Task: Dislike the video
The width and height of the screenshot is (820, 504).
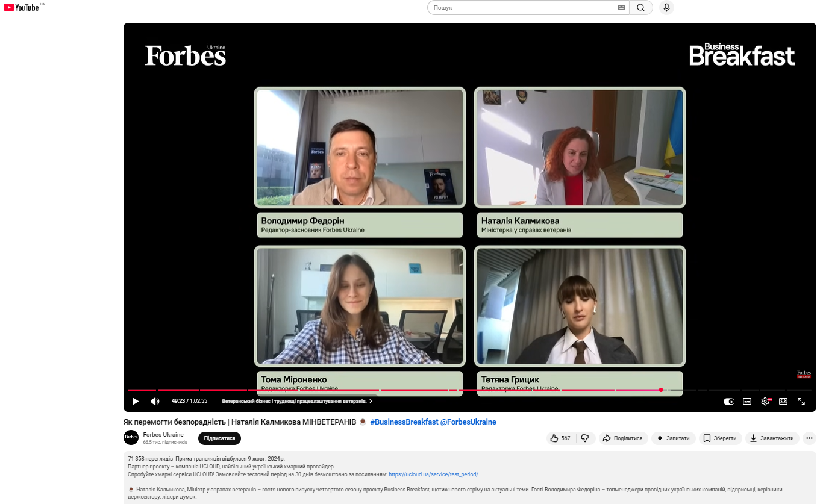Action: click(585, 438)
